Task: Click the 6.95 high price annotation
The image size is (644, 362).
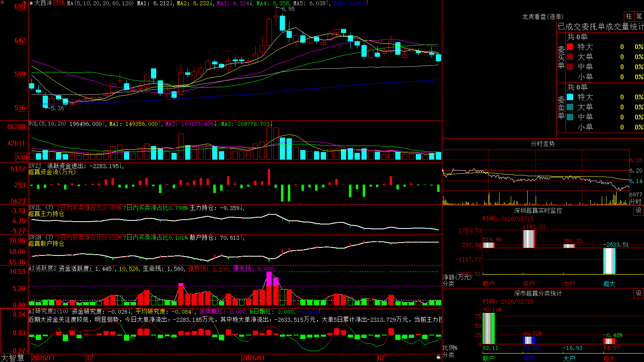Action: (x=288, y=9)
